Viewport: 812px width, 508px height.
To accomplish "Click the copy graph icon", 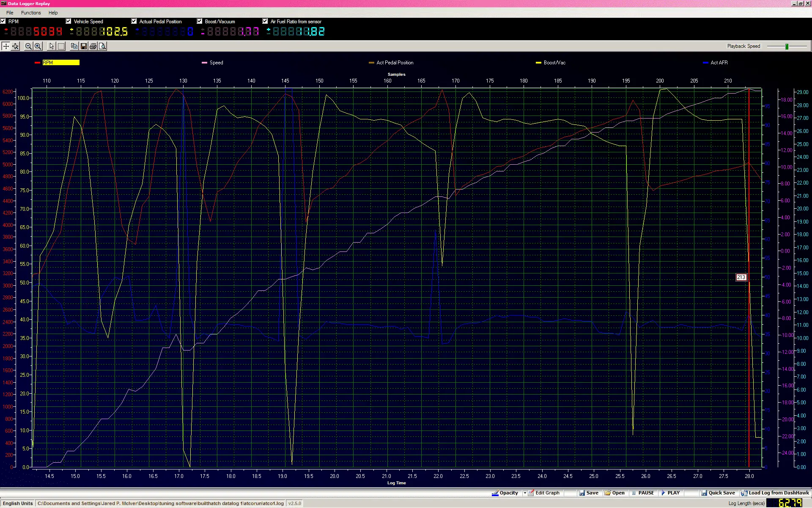I will pos(74,46).
